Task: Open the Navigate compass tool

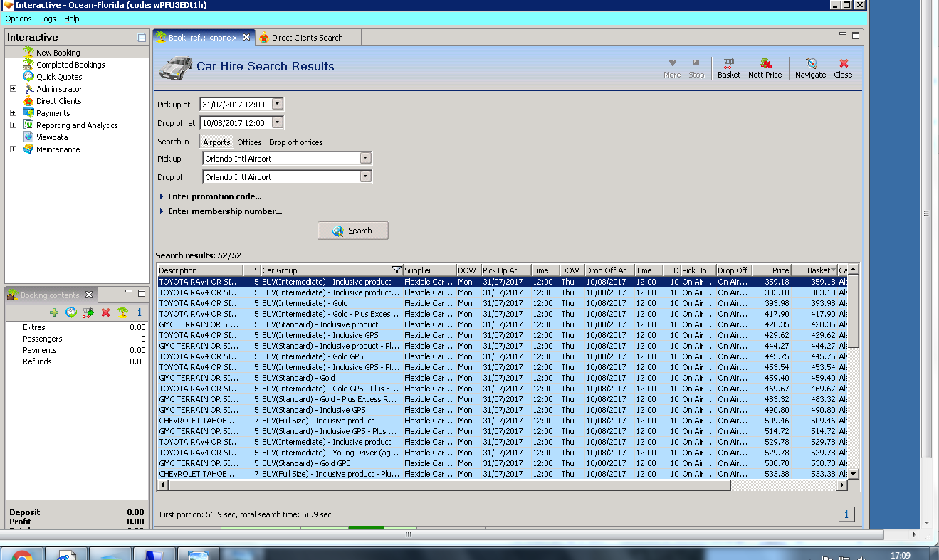Action: point(810,68)
